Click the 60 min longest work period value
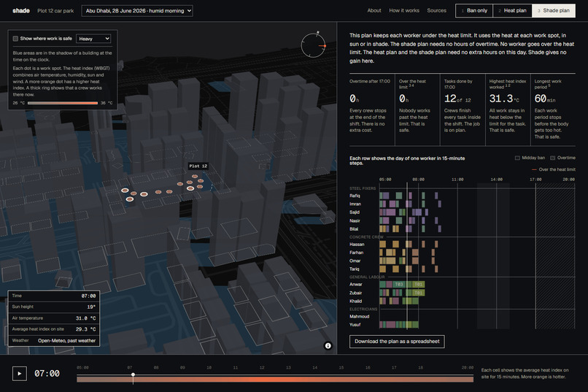This screenshot has width=588, height=392. point(545,99)
